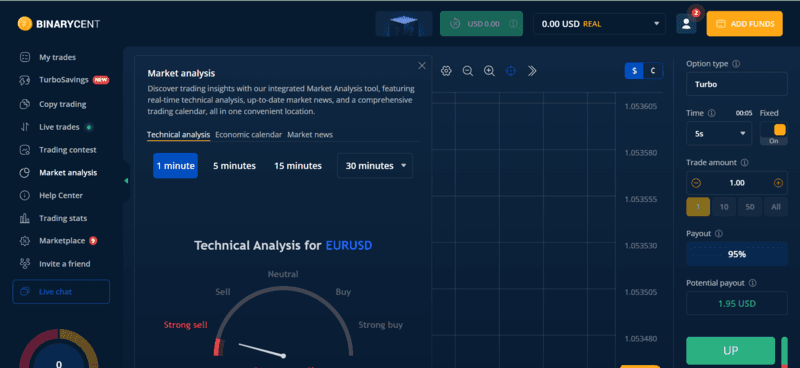The height and width of the screenshot is (368, 800).
Task: Zoom in the chart
Action: (489, 71)
